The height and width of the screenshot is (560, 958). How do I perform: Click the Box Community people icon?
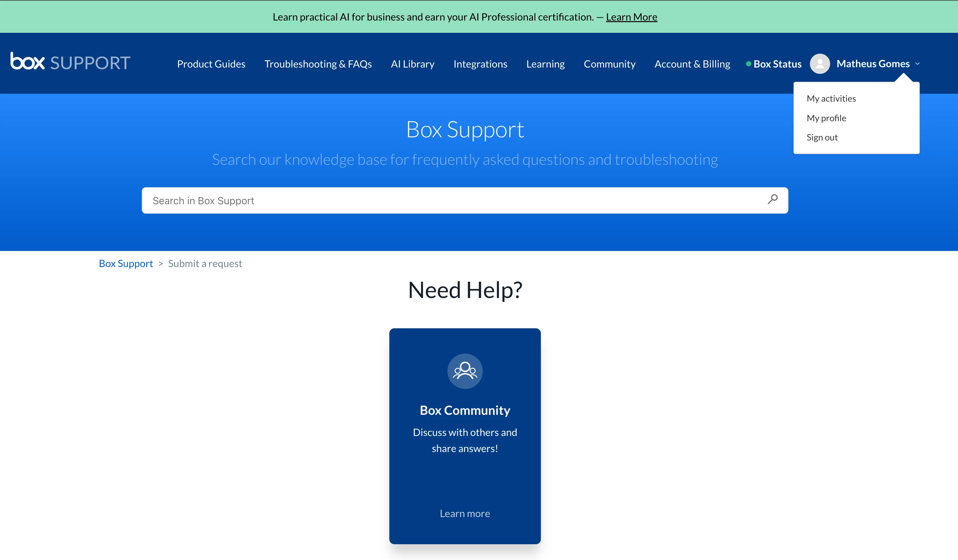coord(464,371)
